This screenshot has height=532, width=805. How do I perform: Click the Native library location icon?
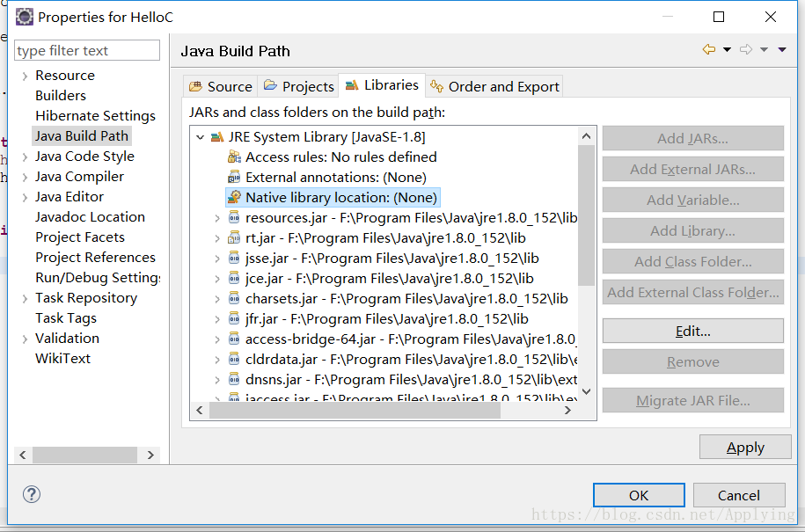tap(234, 198)
